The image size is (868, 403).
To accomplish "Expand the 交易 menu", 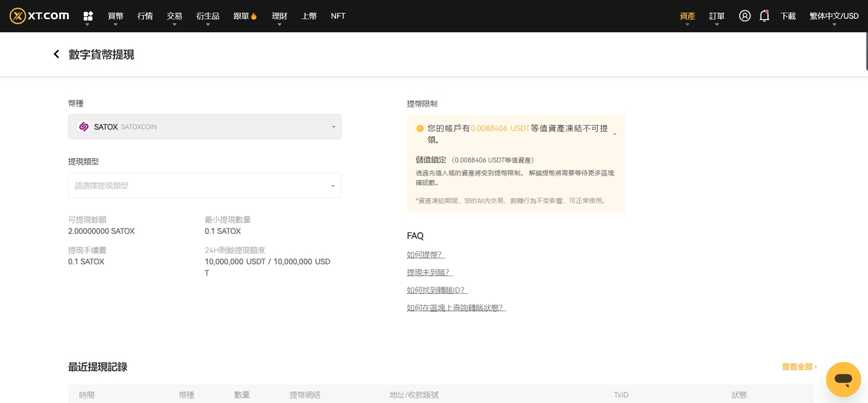I will click(x=174, y=16).
